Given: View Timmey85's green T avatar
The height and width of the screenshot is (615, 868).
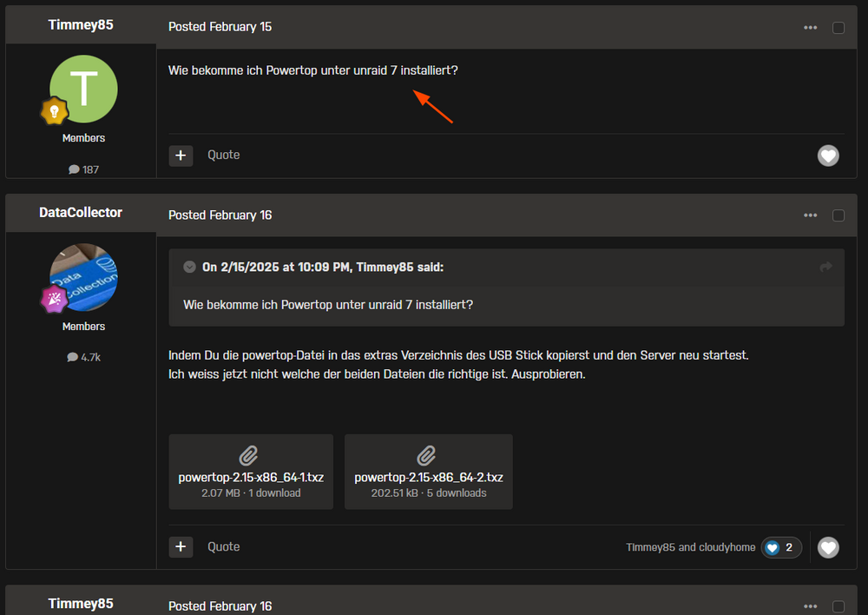Looking at the screenshot, I should [83, 89].
